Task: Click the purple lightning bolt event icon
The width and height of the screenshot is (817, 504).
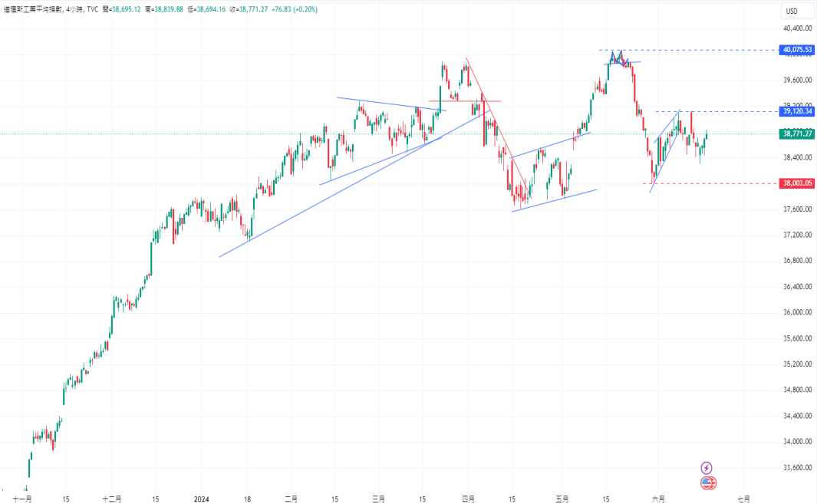Action: click(706, 467)
